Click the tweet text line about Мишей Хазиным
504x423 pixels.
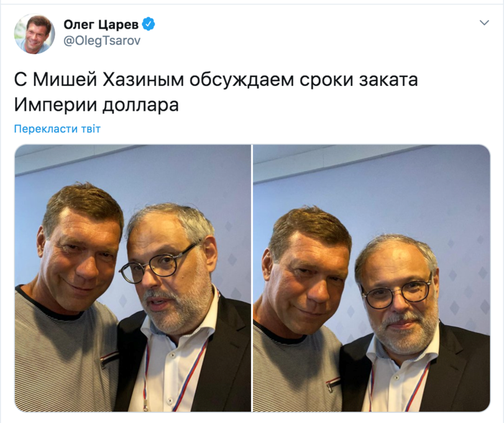pos(216,80)
